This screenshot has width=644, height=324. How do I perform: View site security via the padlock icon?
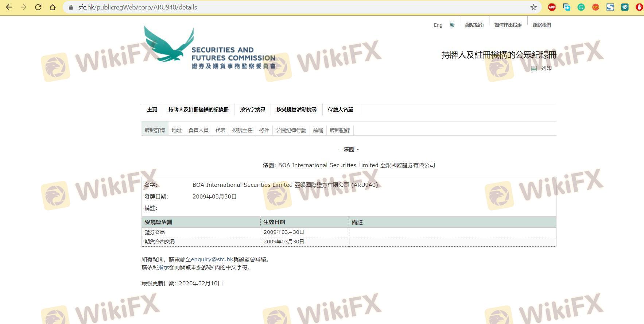point(71,7)
